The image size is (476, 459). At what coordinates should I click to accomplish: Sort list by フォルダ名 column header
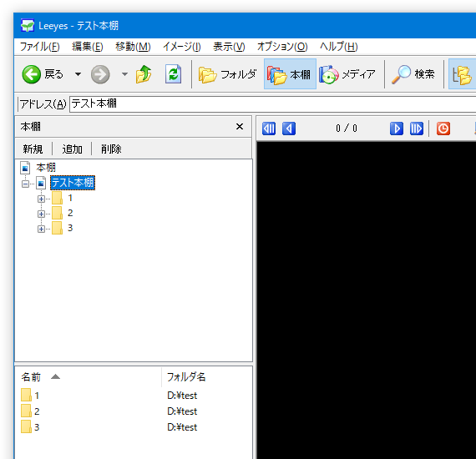(x=207, y=377)
